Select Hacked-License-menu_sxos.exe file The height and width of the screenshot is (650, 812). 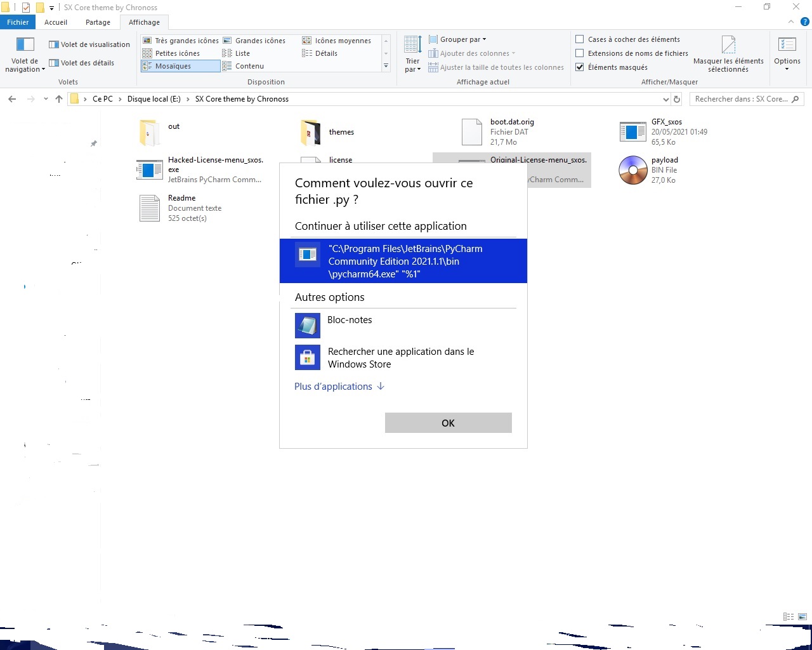tap(200, 170)
